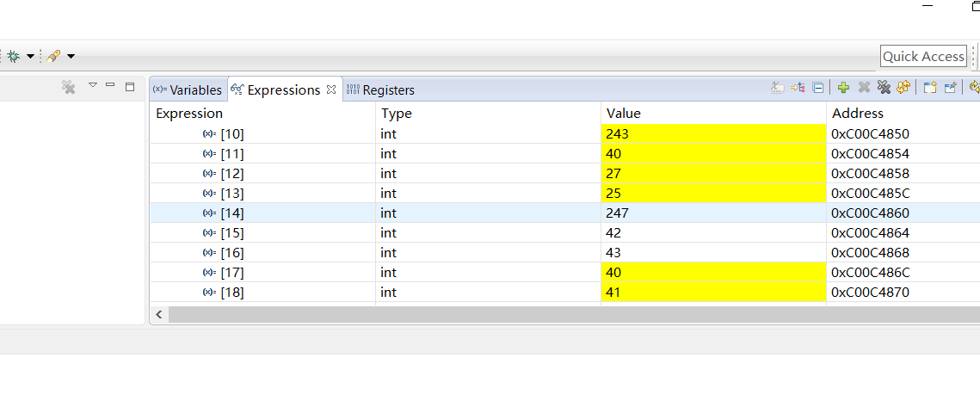Toggle Pin to Debug Context icon
980x407 pixels.
(x=951, y=88)
